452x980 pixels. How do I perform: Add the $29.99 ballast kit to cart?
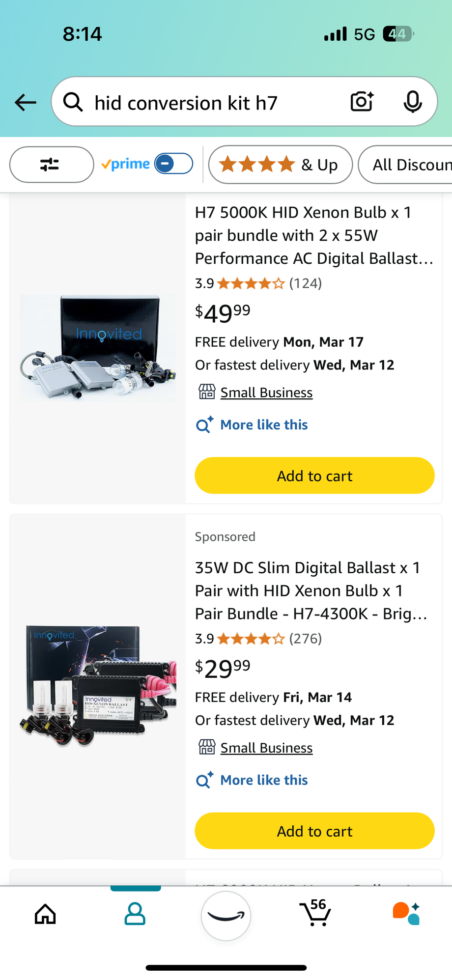[314, 831]
